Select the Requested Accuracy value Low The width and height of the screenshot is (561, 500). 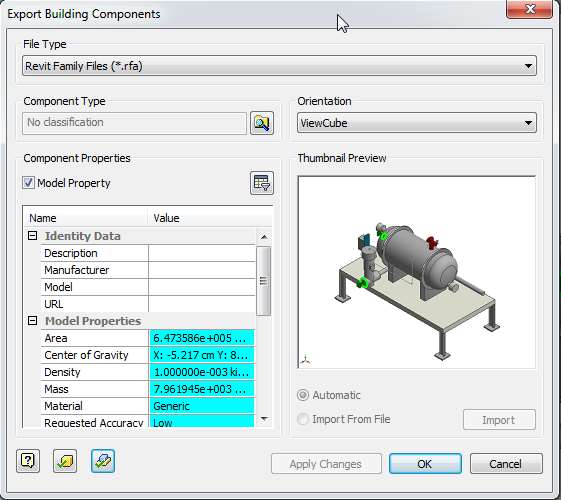click(x=202, y=422)
